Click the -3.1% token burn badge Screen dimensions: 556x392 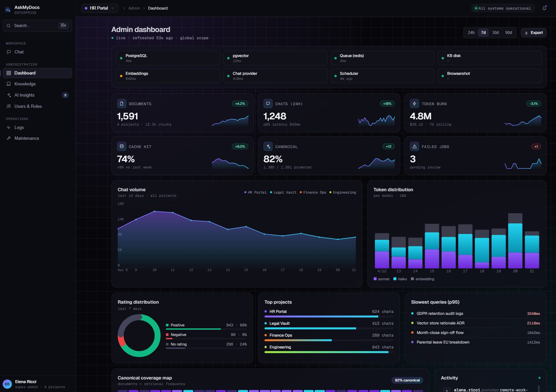[534, 104]
